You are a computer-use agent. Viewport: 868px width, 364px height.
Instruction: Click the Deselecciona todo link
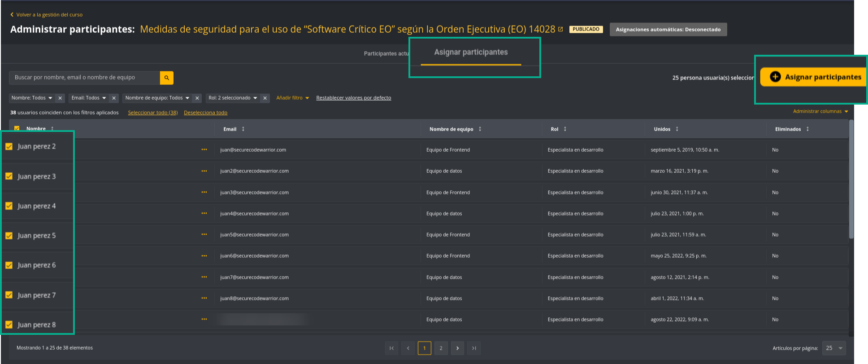tap(205, 113)
